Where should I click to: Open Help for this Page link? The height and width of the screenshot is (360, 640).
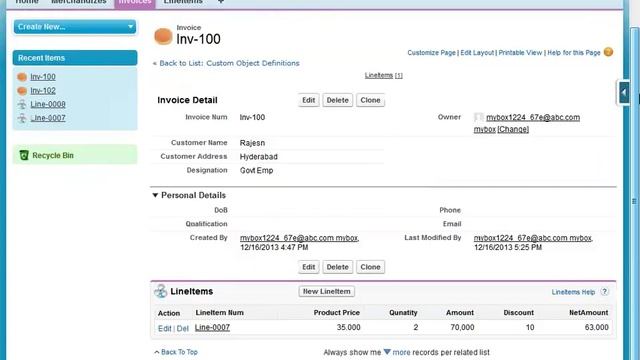click(574, 53)
